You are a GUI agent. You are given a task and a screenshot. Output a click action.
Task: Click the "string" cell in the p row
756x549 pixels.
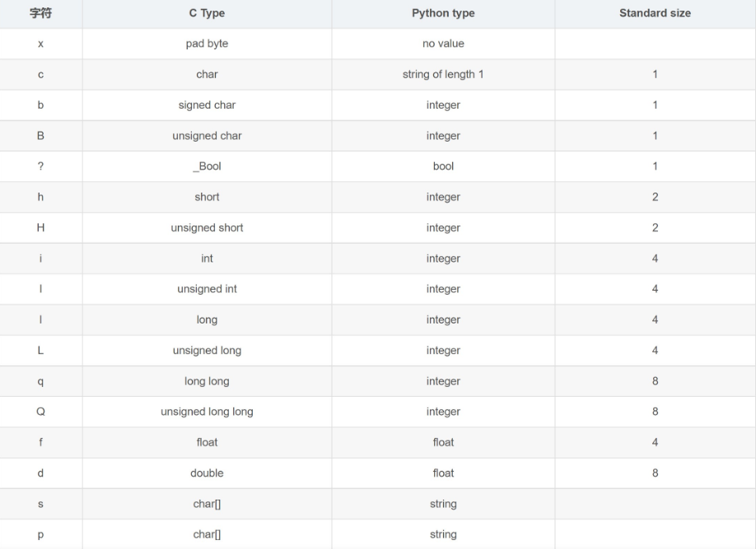pyautogui.click(x=443, y=534)
